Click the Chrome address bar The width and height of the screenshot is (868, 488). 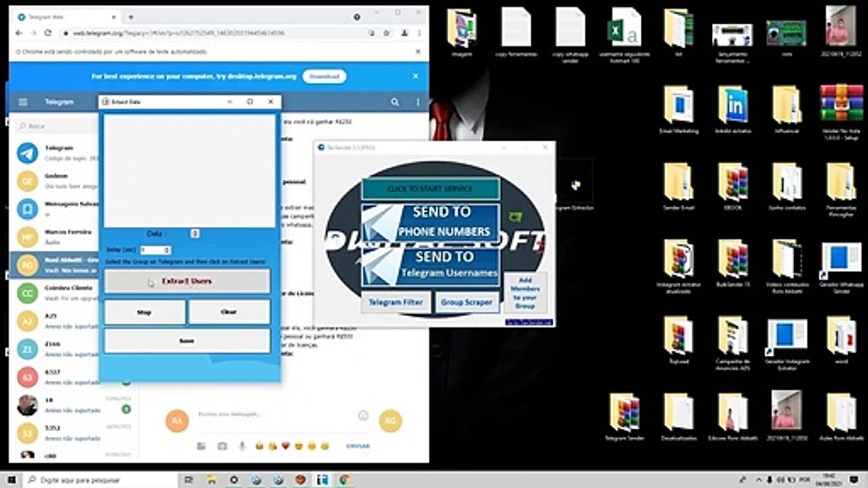212,33
